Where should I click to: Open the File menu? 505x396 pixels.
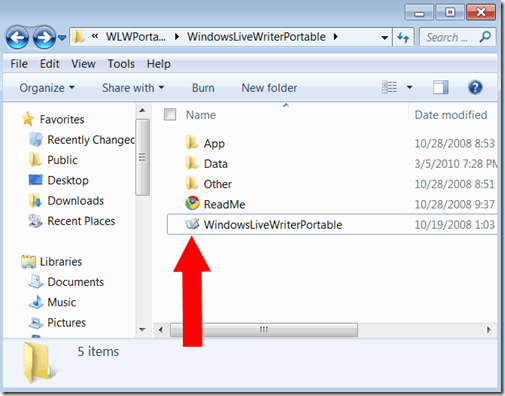(19, 64)
